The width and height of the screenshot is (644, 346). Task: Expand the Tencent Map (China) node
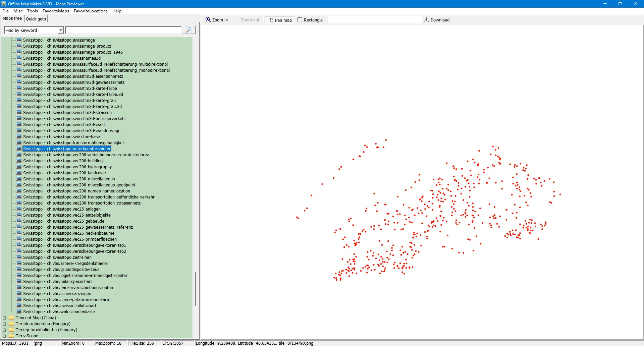point(4,318)
